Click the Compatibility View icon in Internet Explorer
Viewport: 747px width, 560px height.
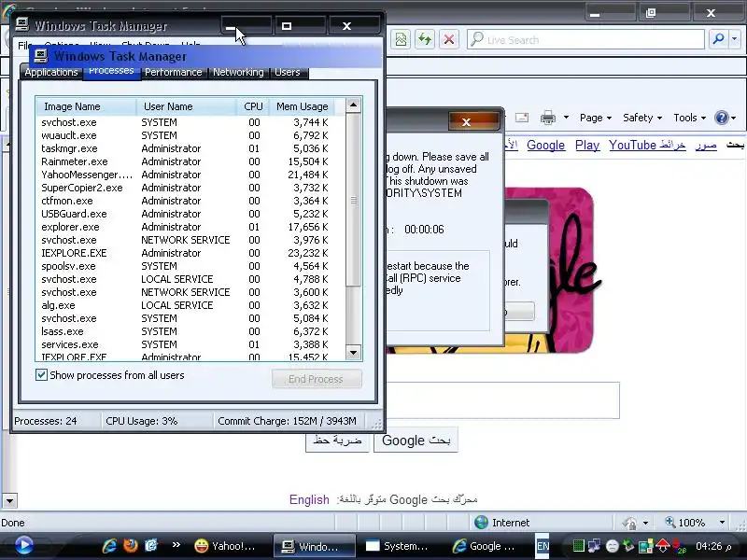click(402, 39)
